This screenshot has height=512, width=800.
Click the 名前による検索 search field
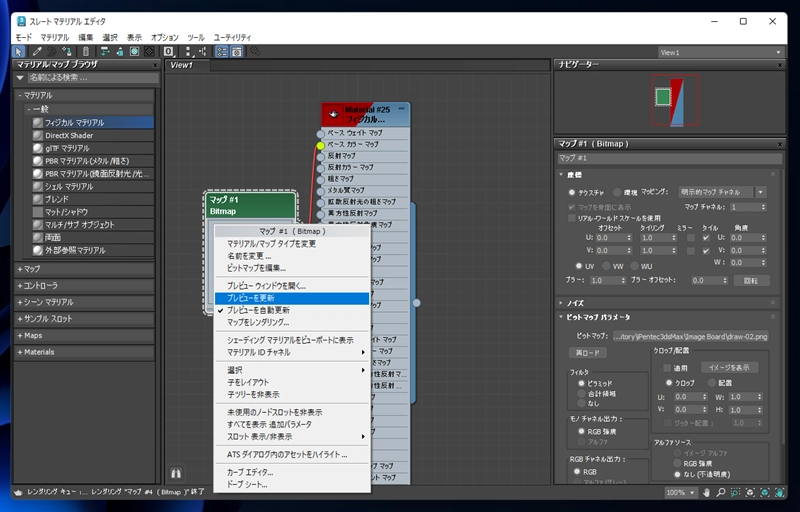pyautogui.click(x=93, y=78)
